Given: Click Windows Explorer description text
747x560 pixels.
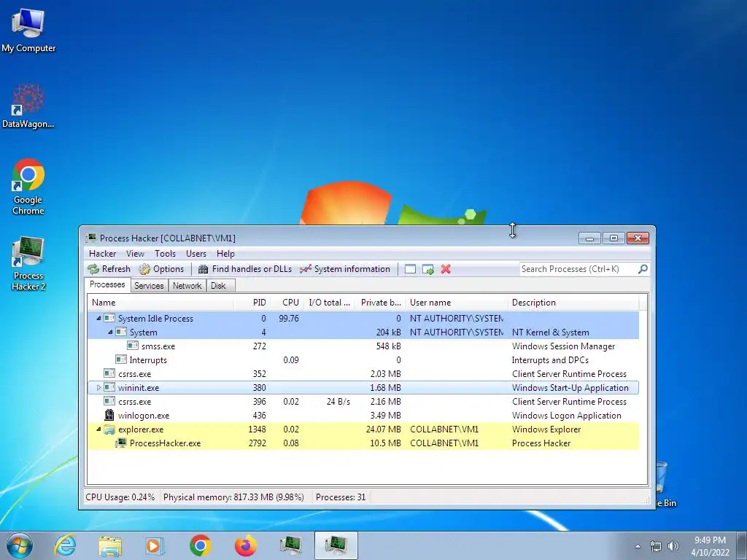Looking at the screenshot, I should click(546, 429).
